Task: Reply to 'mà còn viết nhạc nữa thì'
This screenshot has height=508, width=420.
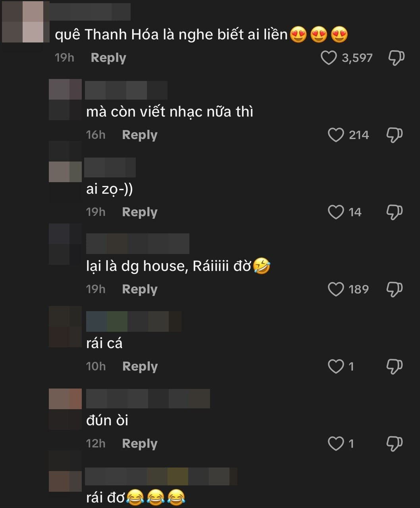Action: pos(140,135)
